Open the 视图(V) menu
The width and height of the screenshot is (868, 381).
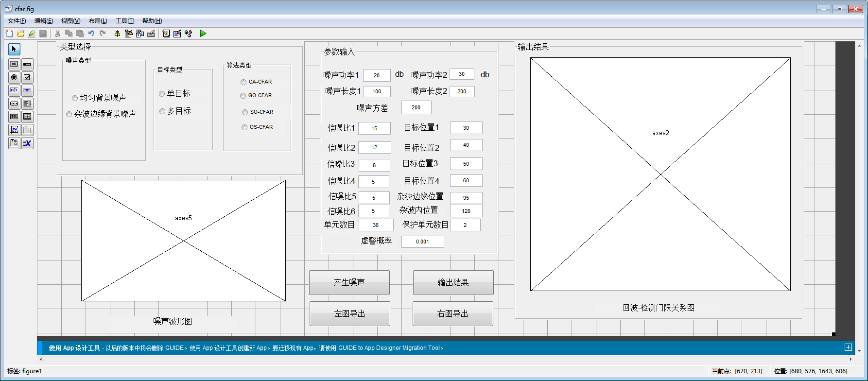click(x=70, y=21)
